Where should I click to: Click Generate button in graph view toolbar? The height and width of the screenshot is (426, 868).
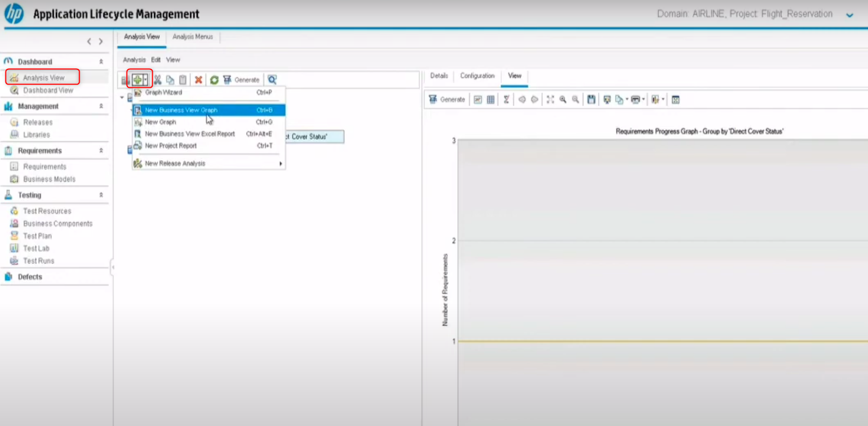[447, 99]
